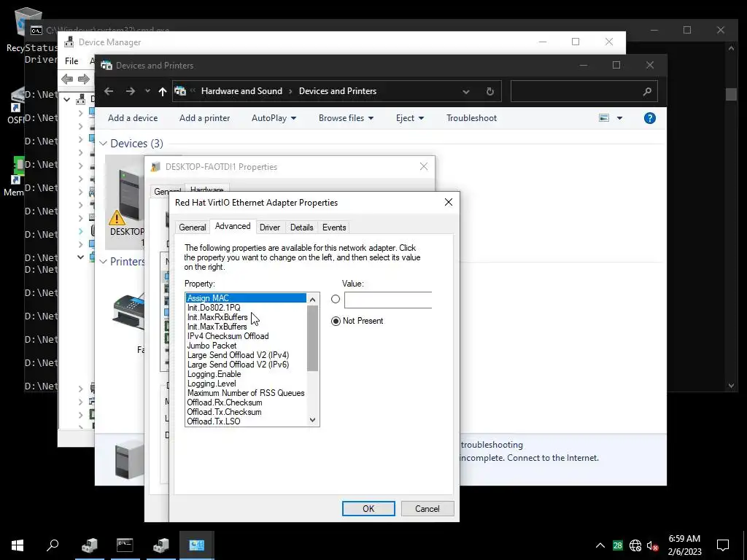Open the Details tab
The image size is (747, 560).
301,227
